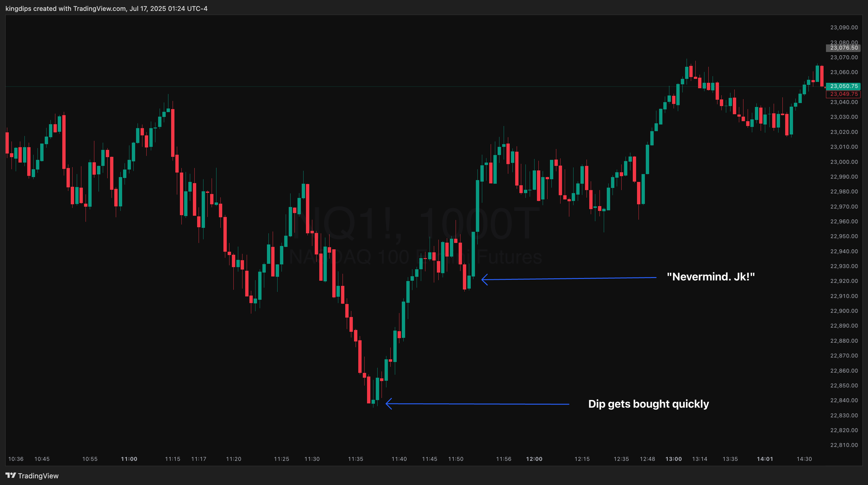Viewport: 868px width, 485px height.
Task: Click the 23,030.00 price axis label
Action: pyautogui.click(x=844, y=117)
